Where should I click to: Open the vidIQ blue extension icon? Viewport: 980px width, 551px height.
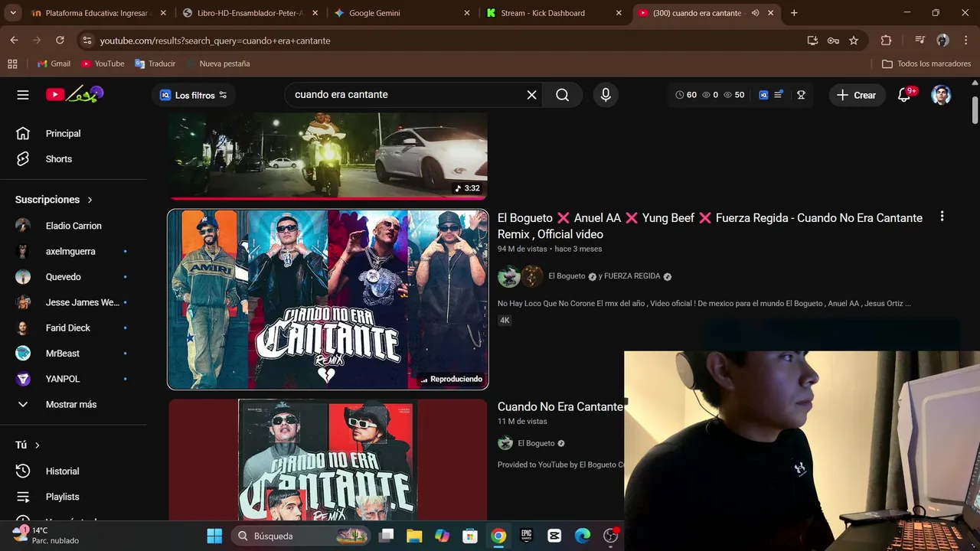tap(763, 95)
